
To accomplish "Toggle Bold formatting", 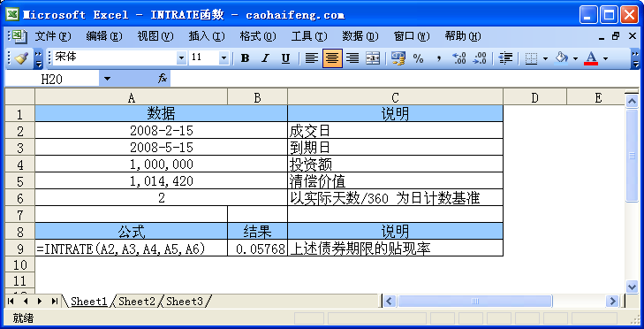I will pyautogui.click(x=246, y=58).
